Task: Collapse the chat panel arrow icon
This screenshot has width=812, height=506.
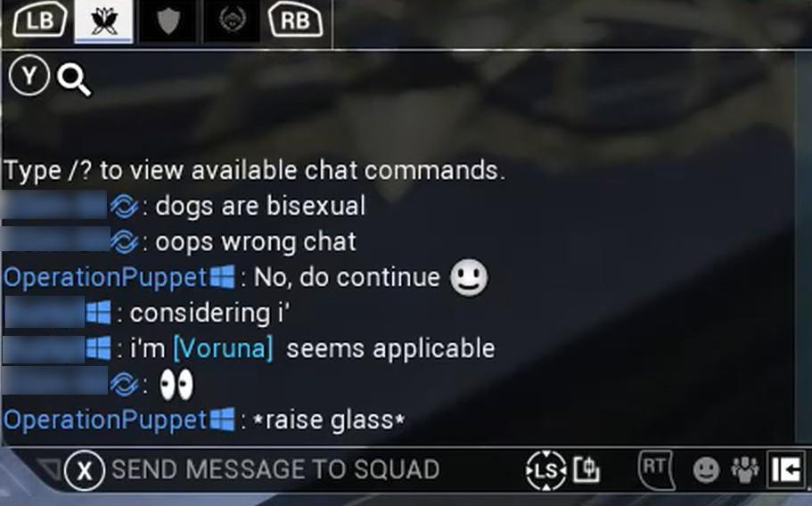Action: click(786, 469)
